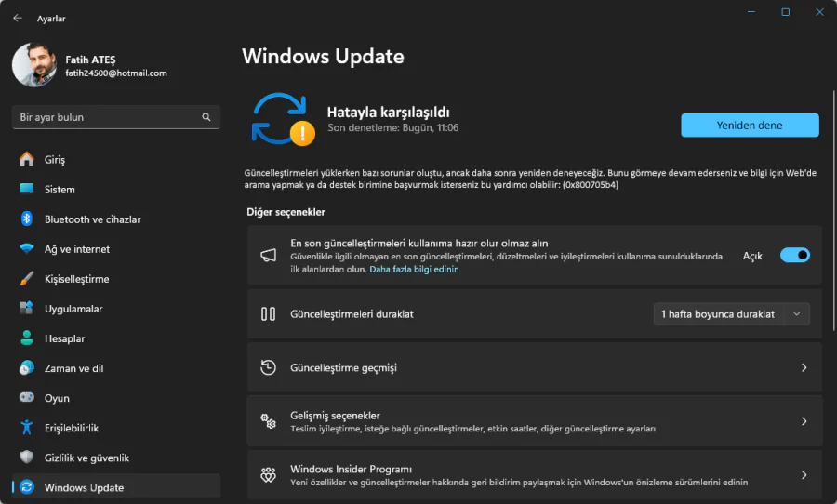This screenshot has width=837, height=504.
Task: Click the error code (0x800705b4) text
Action: coord(590,185)
